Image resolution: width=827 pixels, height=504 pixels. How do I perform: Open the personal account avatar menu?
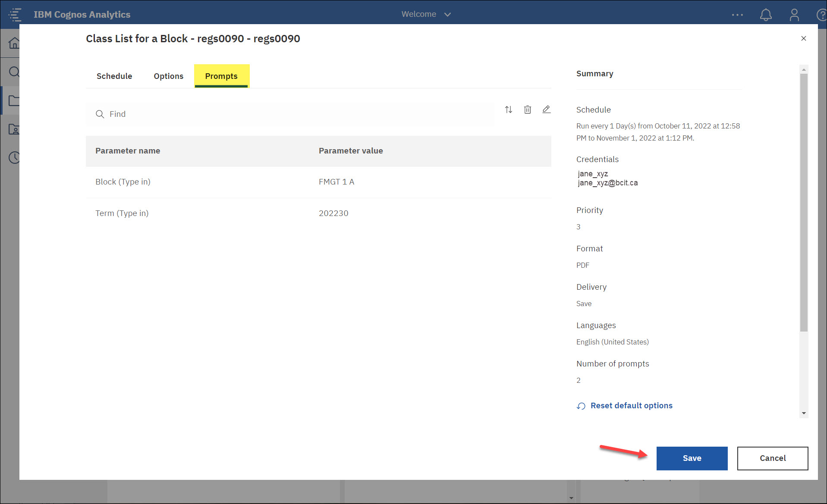pyautogui.click(x=794, y=14)
